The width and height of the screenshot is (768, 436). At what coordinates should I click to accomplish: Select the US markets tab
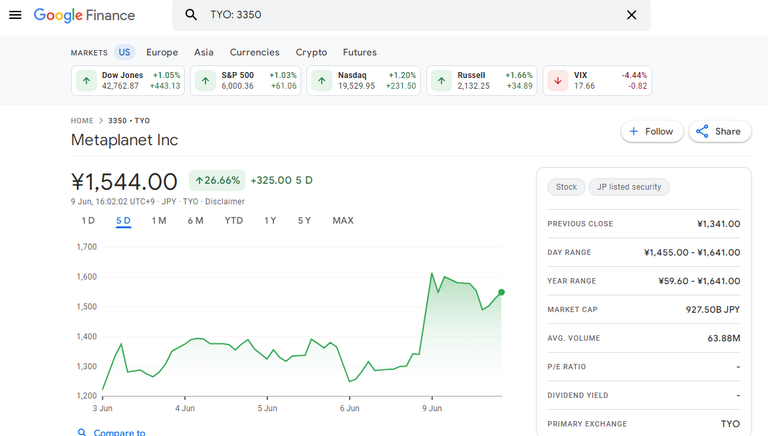124,52
